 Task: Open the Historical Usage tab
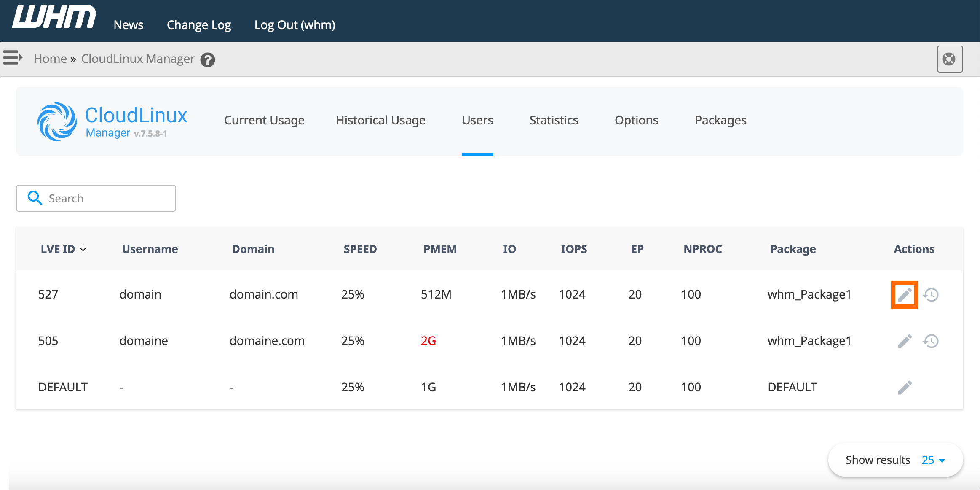coord(380,120)
